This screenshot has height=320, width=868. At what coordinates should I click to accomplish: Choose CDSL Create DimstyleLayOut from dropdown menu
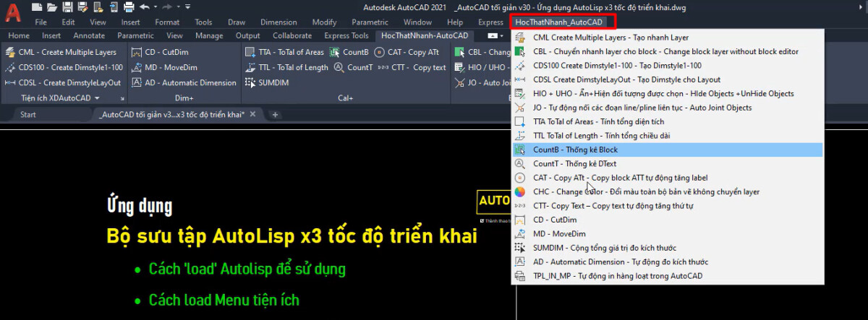pos(668,79)
